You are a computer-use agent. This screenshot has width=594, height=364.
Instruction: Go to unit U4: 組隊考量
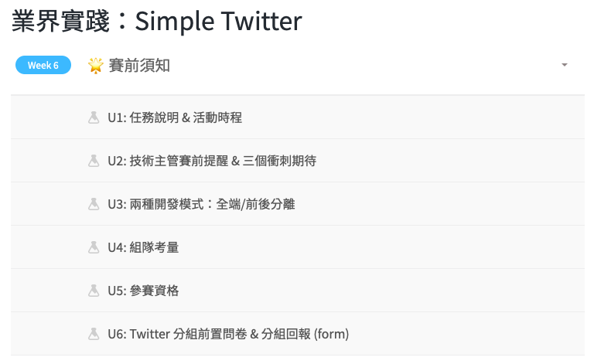pyautogui.click(x=144, y=247)
